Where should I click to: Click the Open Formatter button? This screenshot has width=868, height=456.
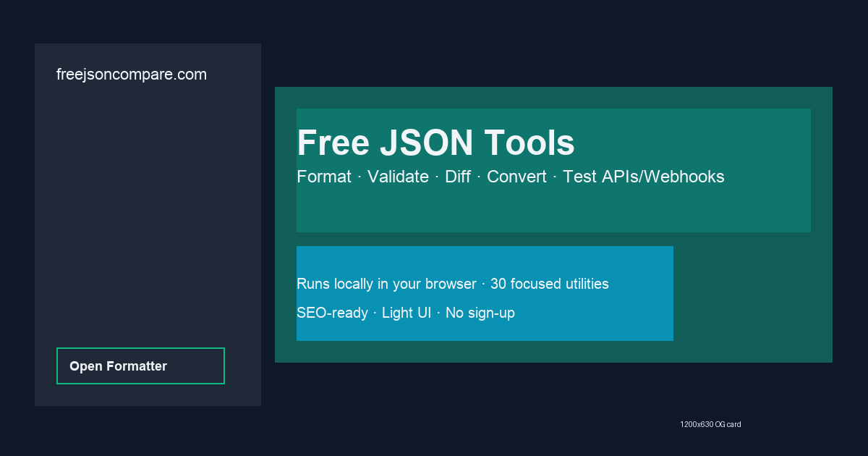pos(140,366)
